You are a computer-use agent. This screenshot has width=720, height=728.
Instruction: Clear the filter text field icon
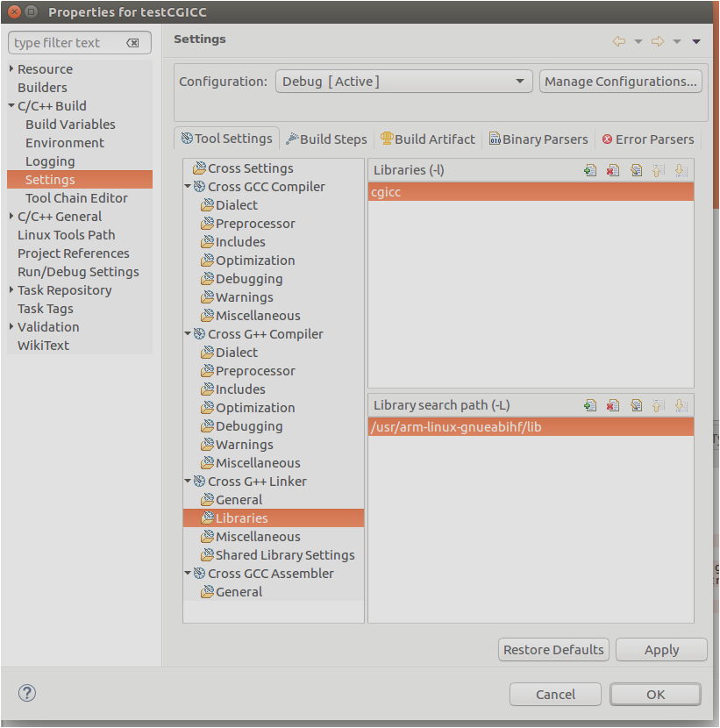133,43
